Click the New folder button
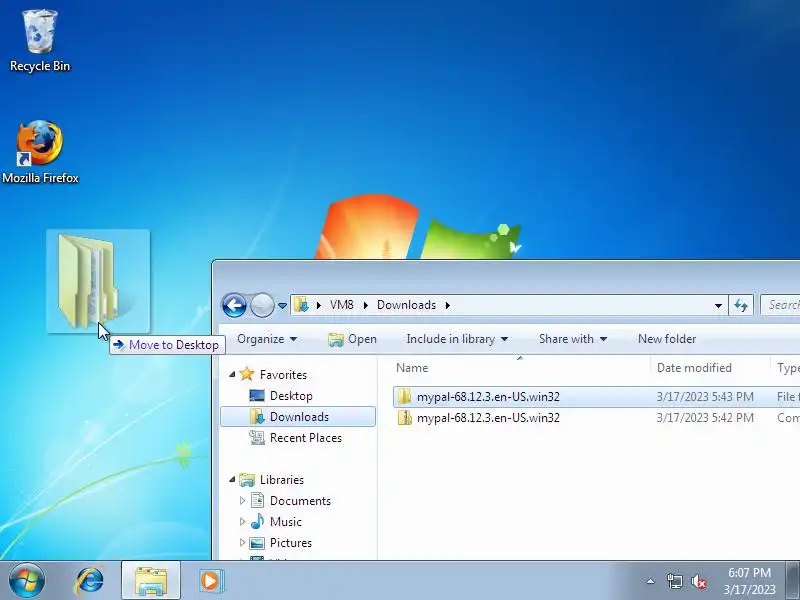This screenshot has width=800, height=600. (x=667, y=339)
